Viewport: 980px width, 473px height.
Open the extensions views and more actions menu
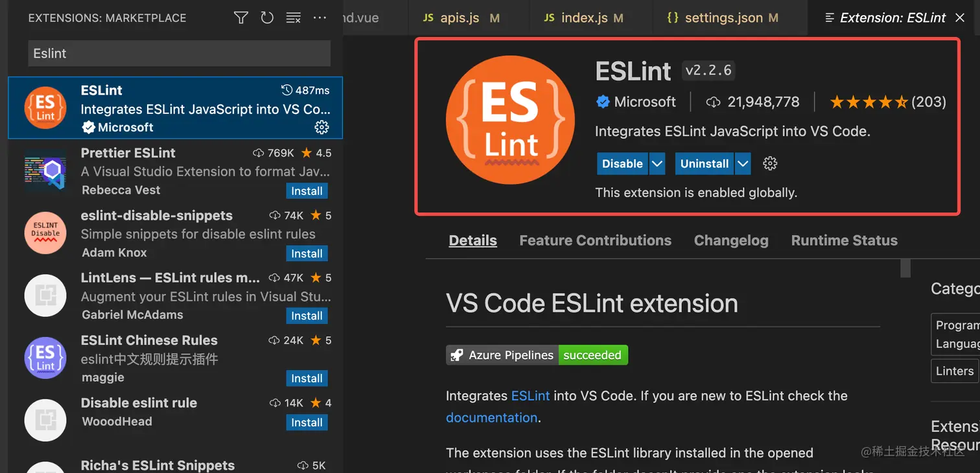pyautogui.click(x=320, y=17)
